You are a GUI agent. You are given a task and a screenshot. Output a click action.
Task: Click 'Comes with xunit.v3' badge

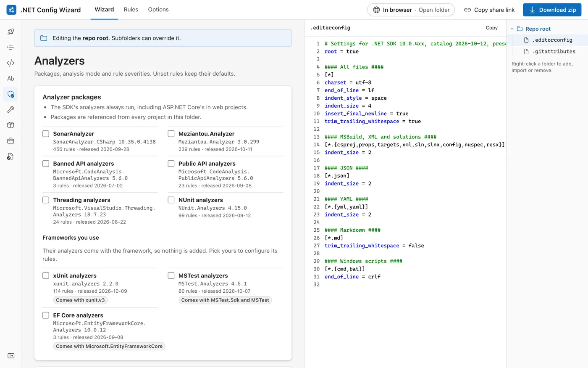click(x=80, y=300)
